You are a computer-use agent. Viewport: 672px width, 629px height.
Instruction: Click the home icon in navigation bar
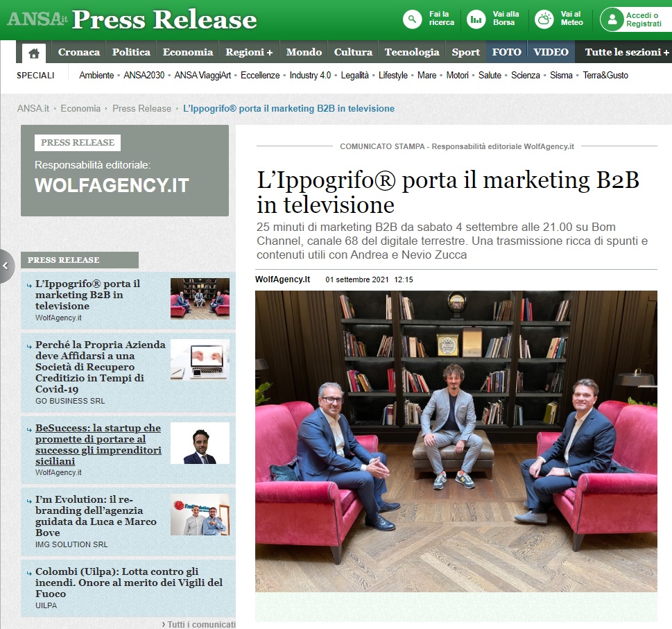coord(33,53)
